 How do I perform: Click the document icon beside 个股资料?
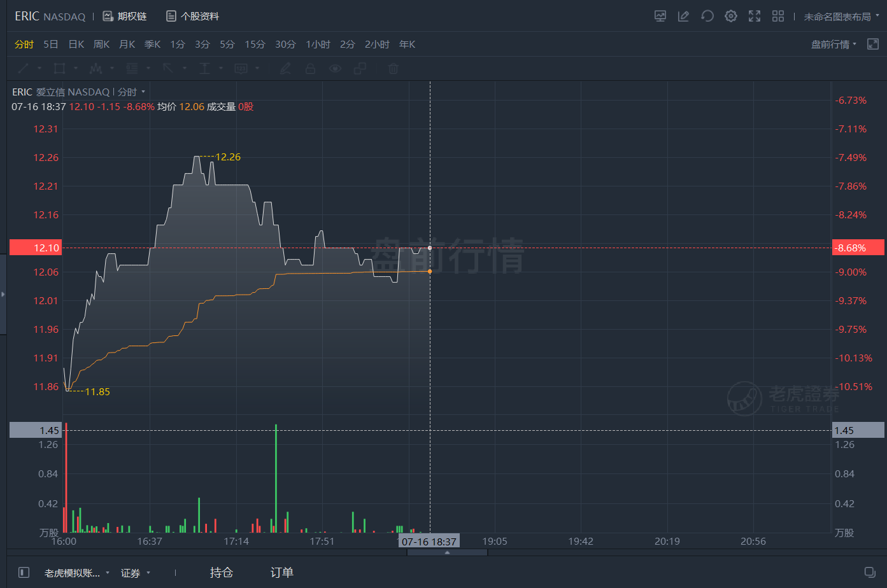pos(171,16)
